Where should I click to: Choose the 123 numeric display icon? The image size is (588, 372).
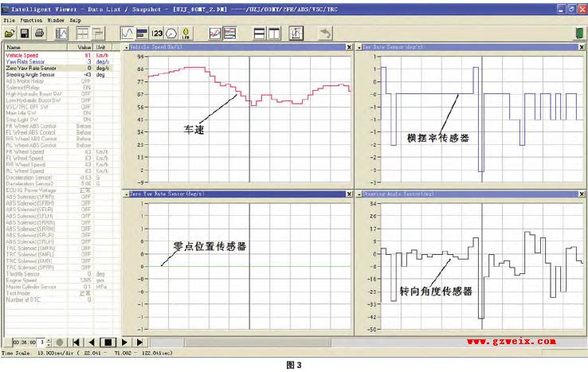[156, 33]
